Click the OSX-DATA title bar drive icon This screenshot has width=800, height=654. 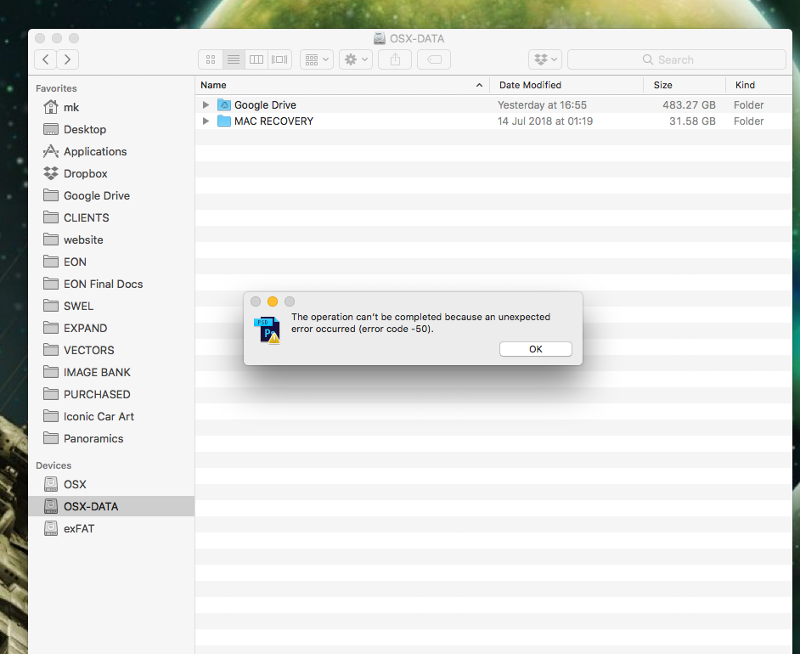tap(380, 38)
